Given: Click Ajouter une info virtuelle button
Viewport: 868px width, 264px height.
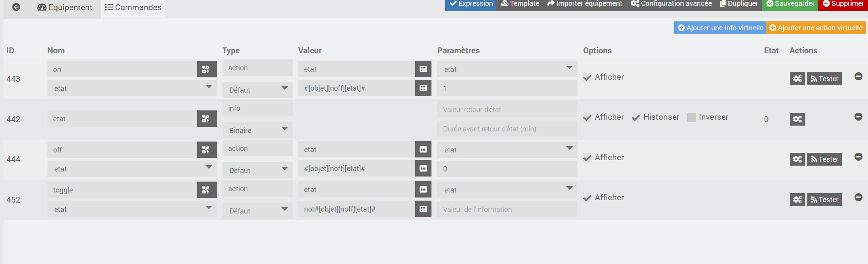Looking at the screenshot, I should coord(720,28).
